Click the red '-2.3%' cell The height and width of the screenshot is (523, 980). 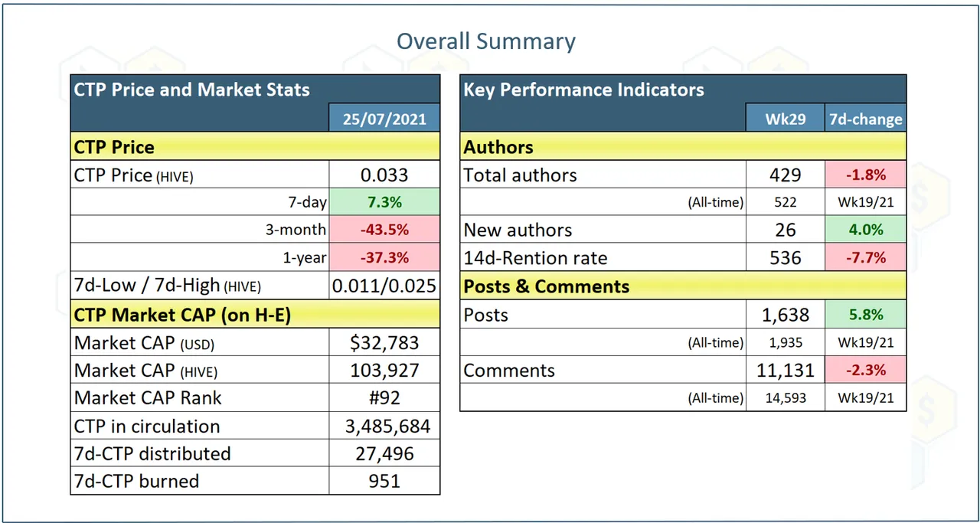[866, 371]
